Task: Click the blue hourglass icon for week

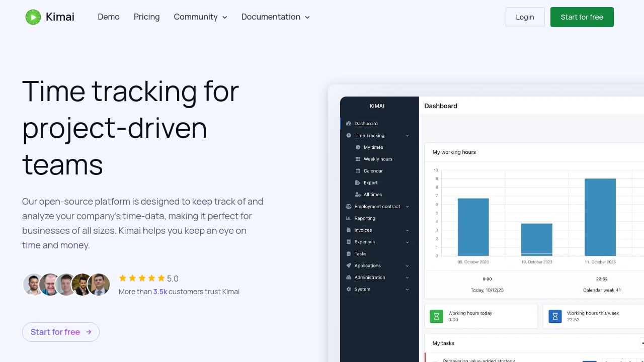Action: click(x=555, y=316)
